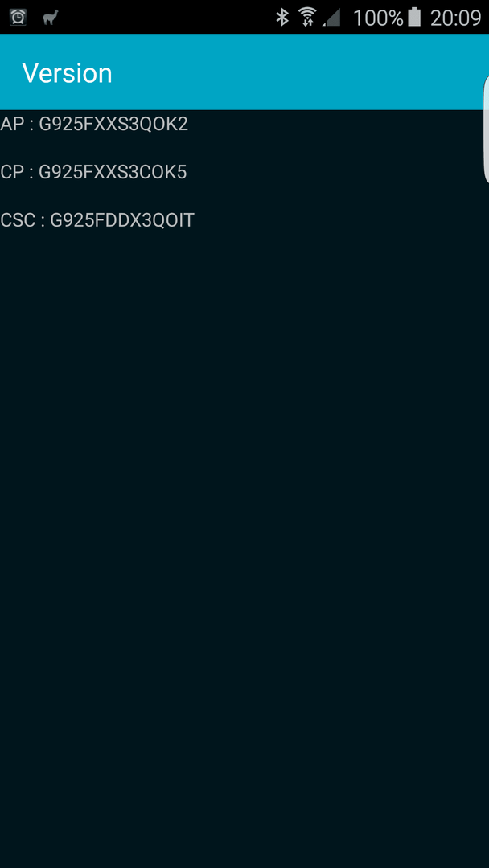Tap the llama notification icon
This screenshot has height=868, width=489.
coord(51,17)
